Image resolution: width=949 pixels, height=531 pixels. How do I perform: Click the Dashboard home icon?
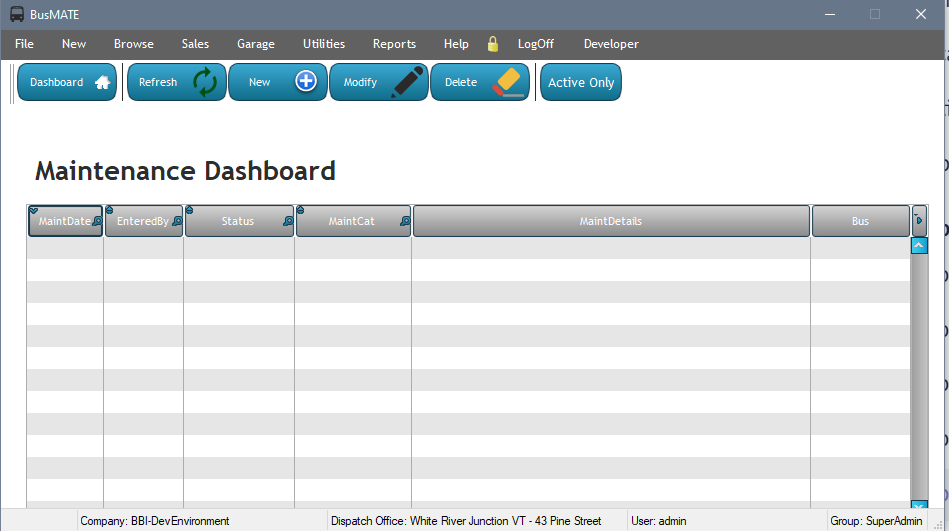coord(102,83)
